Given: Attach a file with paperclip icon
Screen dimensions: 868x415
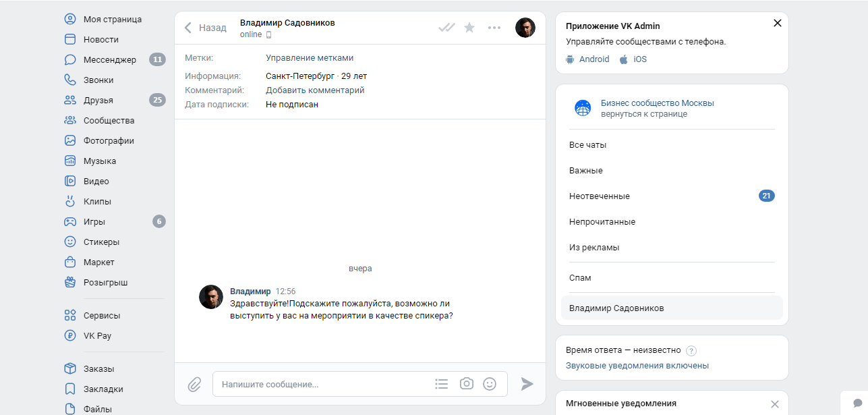Looking at the screenshot, I should 194,384.
